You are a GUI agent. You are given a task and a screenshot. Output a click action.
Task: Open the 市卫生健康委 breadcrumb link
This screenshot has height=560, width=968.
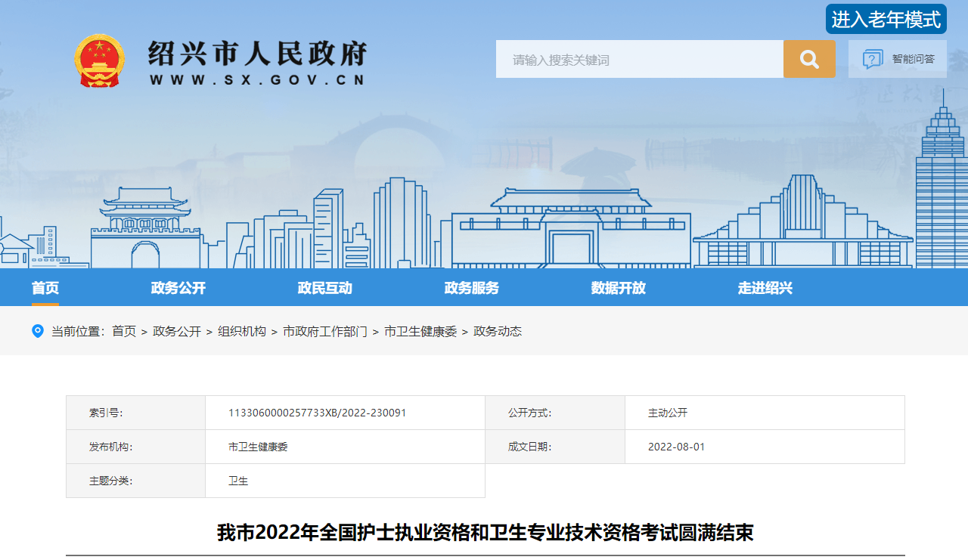(420, 331)
